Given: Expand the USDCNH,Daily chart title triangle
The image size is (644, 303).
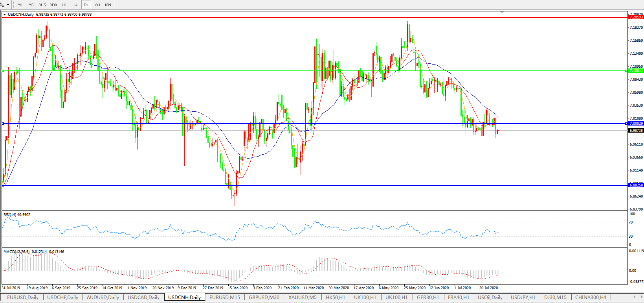Looking at the screenshot, I should coord(4,15).
